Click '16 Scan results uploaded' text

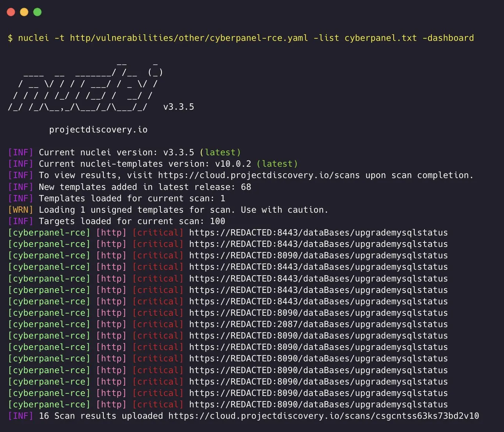[x=101, y=416]
